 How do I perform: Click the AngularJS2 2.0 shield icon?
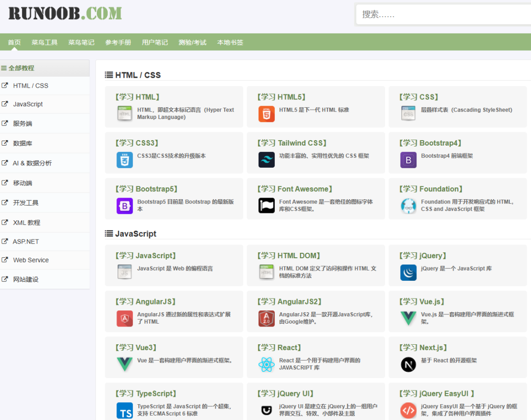[x=266, y=318]
